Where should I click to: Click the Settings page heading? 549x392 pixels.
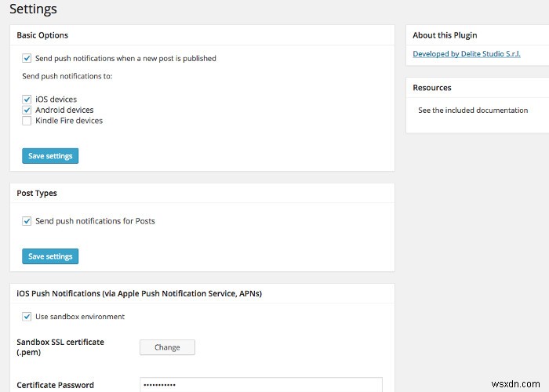[x=33, y=9]
